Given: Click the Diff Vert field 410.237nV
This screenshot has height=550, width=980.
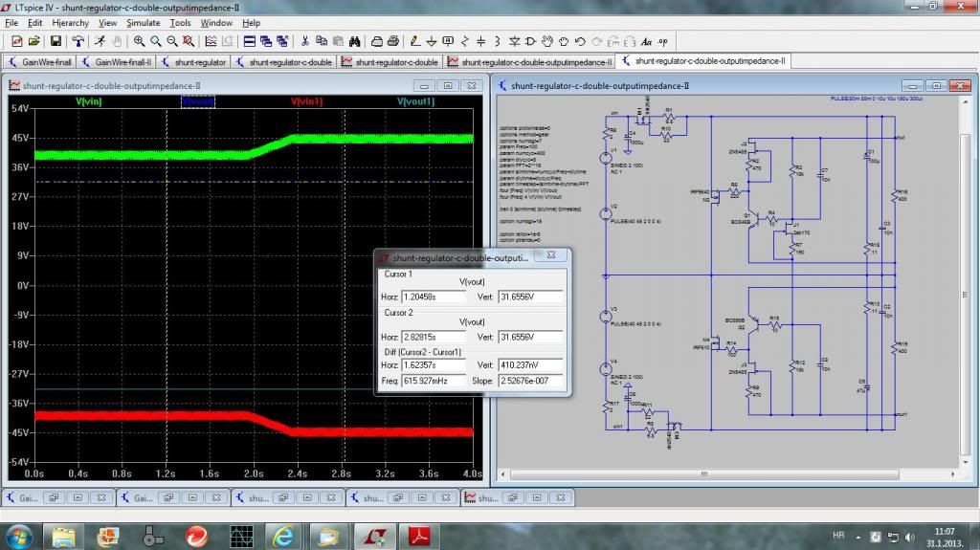Looking at the screenshot, I should [x=530, y=365].
